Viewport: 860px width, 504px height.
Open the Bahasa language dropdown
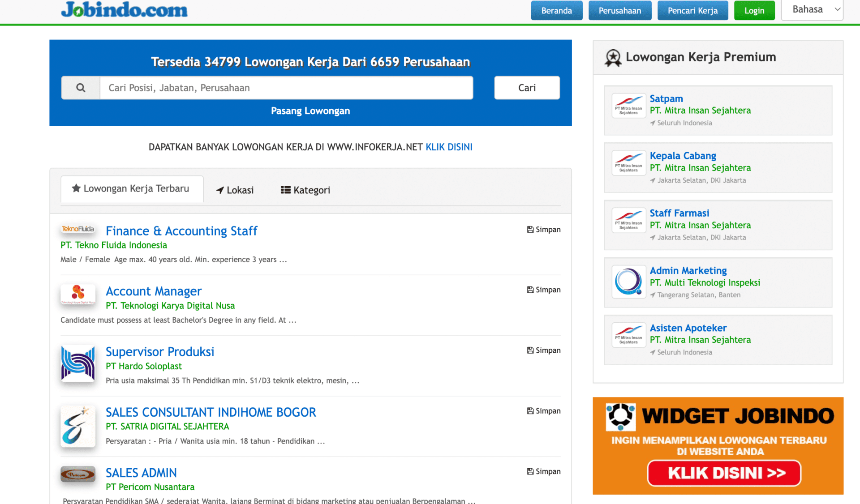tap(812, 9)
